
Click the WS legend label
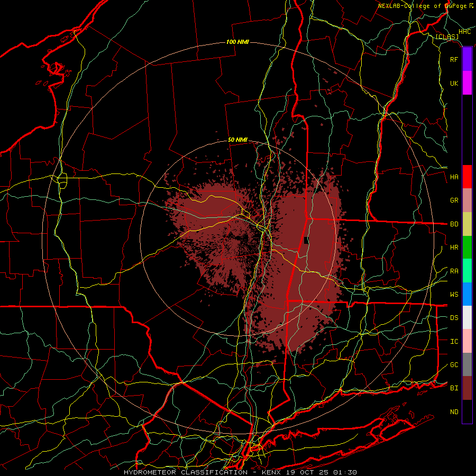pyautogui.click(x=454, y=294)
